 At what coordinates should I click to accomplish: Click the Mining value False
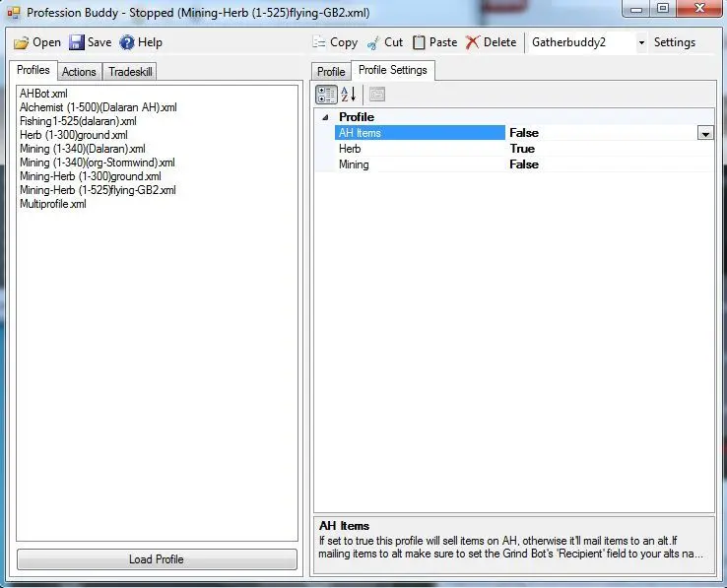[x=524, y=164]
